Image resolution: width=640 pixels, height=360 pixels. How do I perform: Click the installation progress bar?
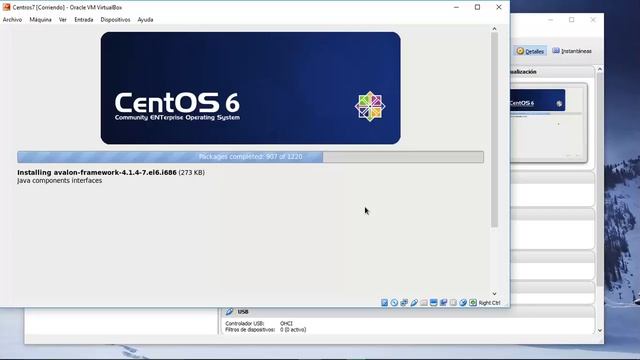coord(250,157)
